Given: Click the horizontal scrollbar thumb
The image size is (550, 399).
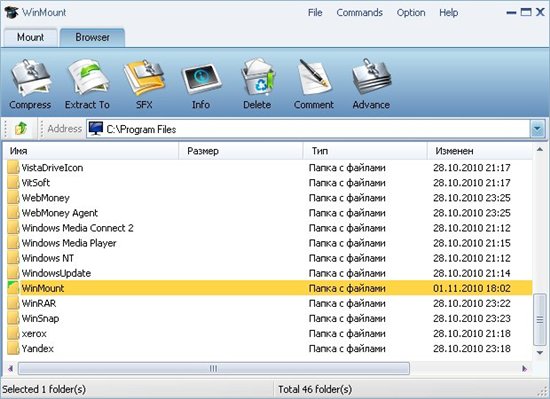Looking at the screenshot, I should tap(214, 368).
